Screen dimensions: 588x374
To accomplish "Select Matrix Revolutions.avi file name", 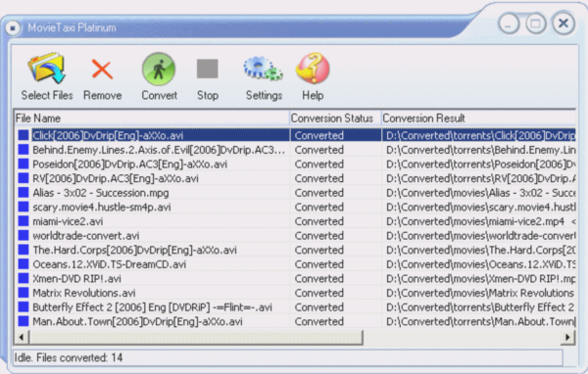I will click(x=84, y=293).
